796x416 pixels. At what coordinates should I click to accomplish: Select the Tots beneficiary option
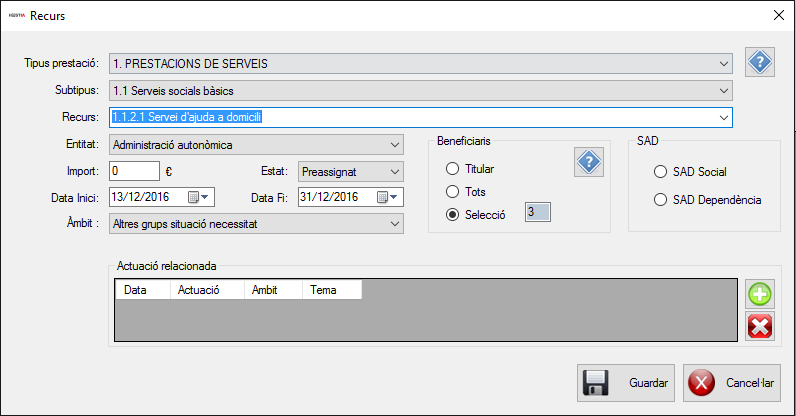(453, 191)
